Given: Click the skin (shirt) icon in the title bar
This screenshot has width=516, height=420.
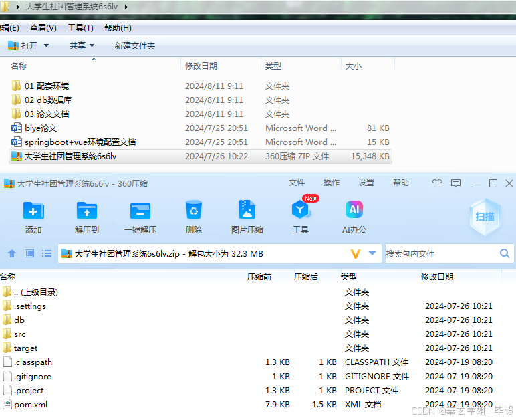Looking at the screenshot, I should pos(437,183).
